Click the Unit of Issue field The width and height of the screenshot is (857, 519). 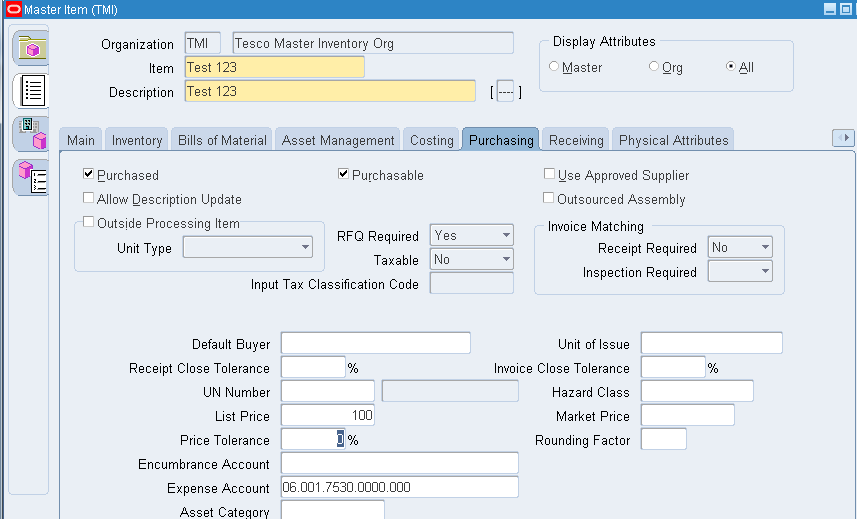(x=712, y=343)
